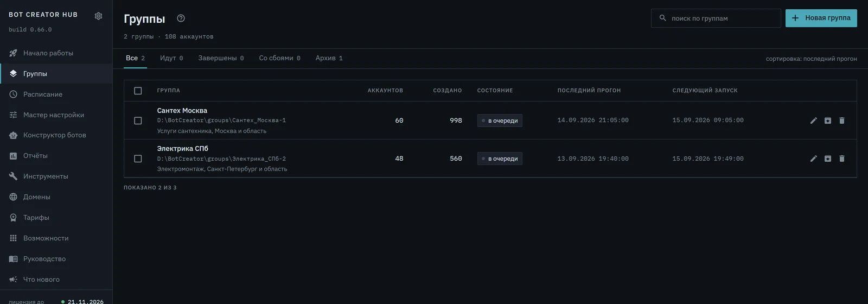Delete the Сантех Москва group via trash icon
The image size is (868, 304).
(x=842, y=121)
